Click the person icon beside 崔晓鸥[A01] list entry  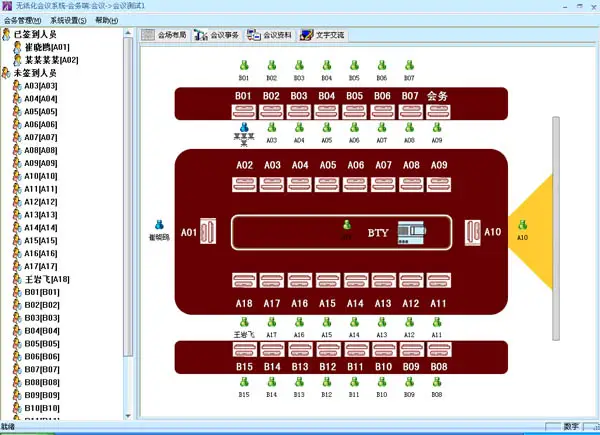tap(17, 47)
